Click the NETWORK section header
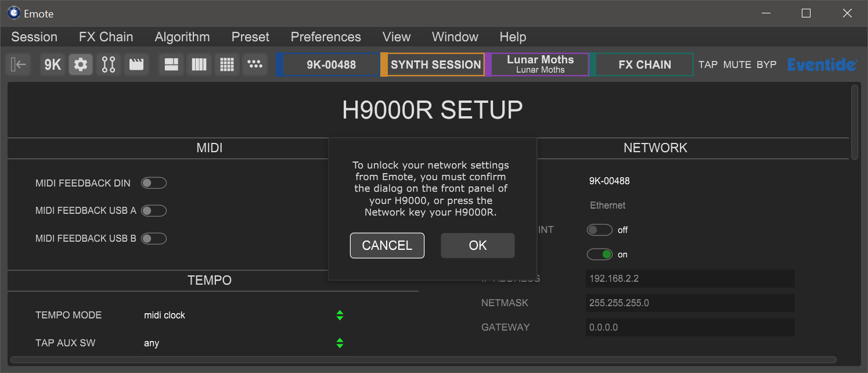Image resolution: width=868 pixels, height=373 pixels. [x=655, y=148]
